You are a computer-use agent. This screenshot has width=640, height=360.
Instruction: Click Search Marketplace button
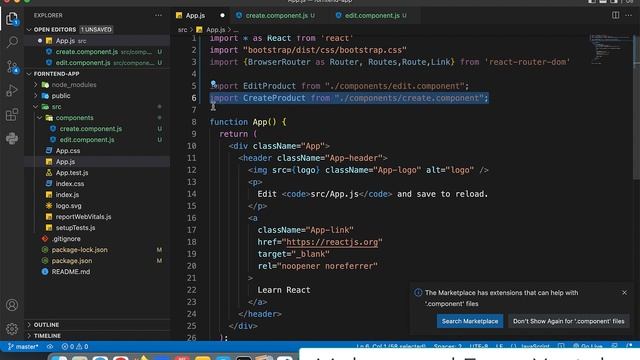(x=470, y=321)
